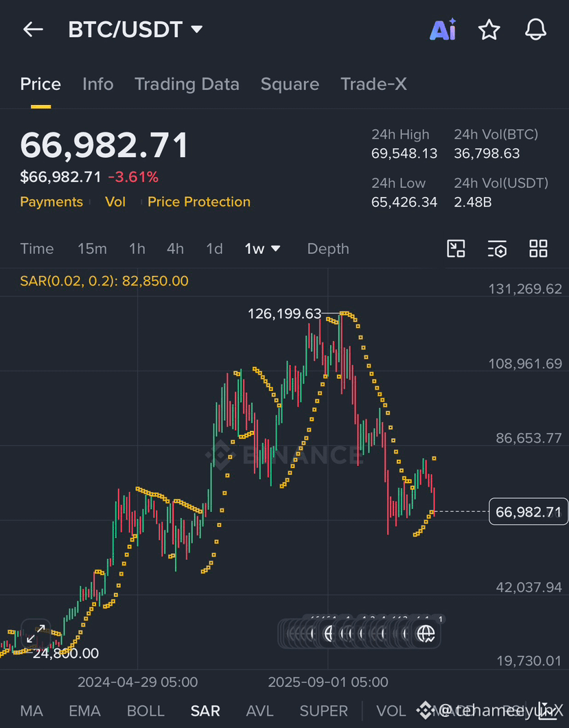Click the 126,199.63 high marker label

(x=284, y=314)
